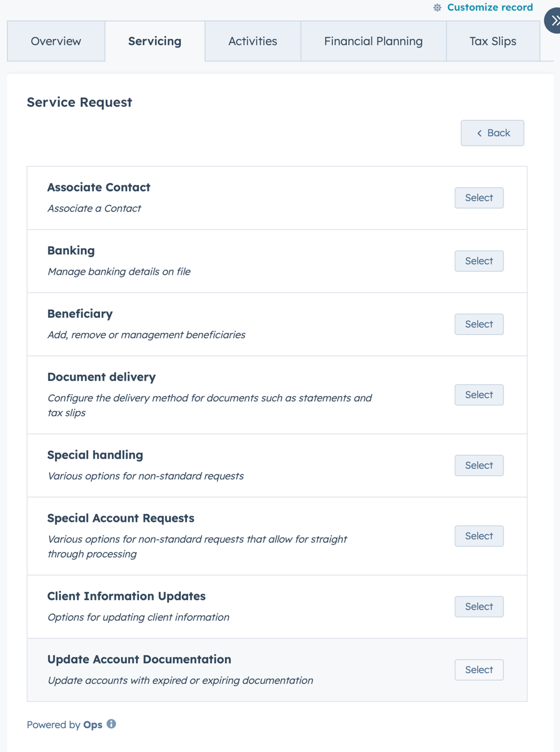Select the Banking service request
Screen dimensions: 560x752
479,261
